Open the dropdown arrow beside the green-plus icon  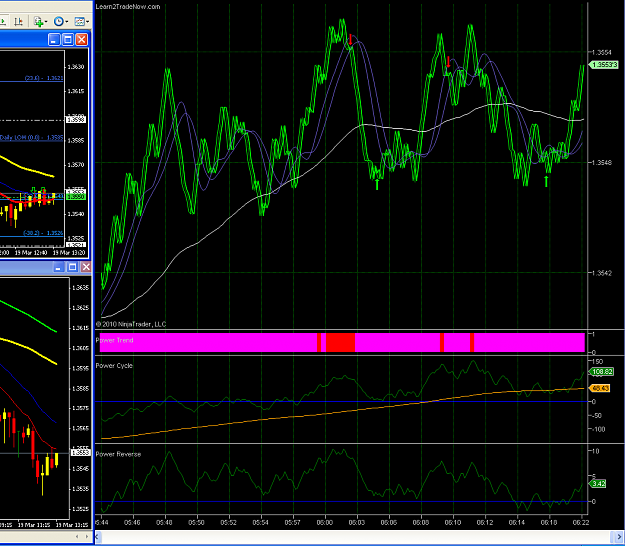tap(46, 22)
